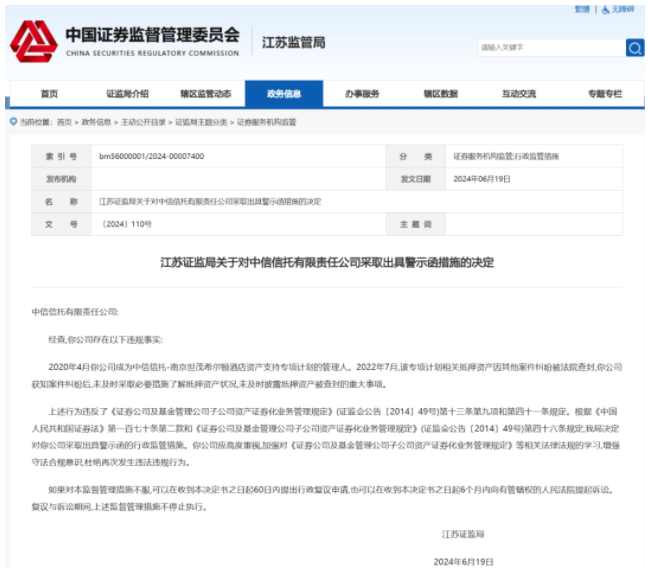The height and width of the screenshot is (571, 648).
Task: Switch to traditional Chinese (繁體) link
Action: tap(582, 9)
